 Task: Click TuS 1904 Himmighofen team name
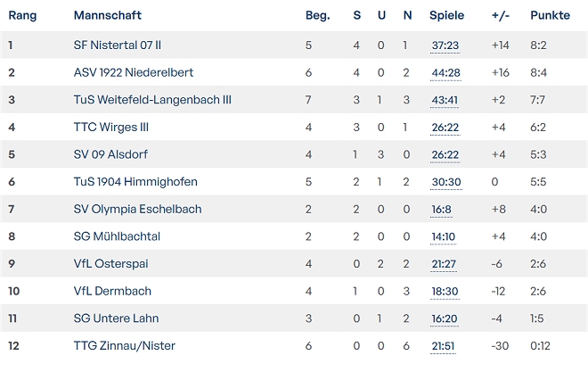click(135, 182)
